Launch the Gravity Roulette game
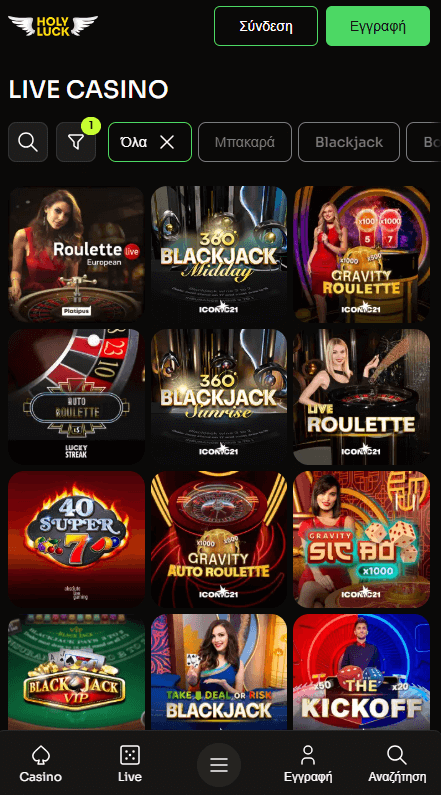This screenshot has width=441, height=795. (361, 254)
